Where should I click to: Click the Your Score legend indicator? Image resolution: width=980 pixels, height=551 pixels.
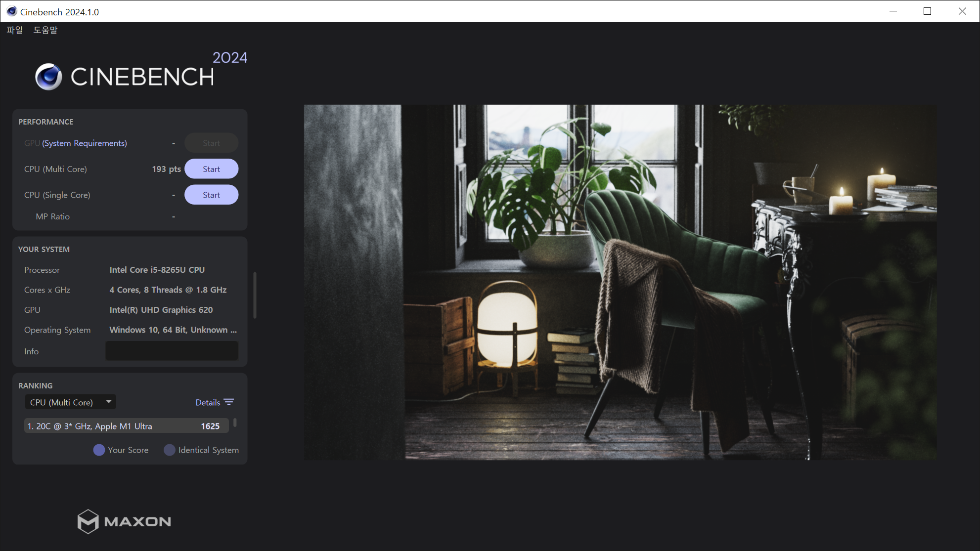(99, 449)
